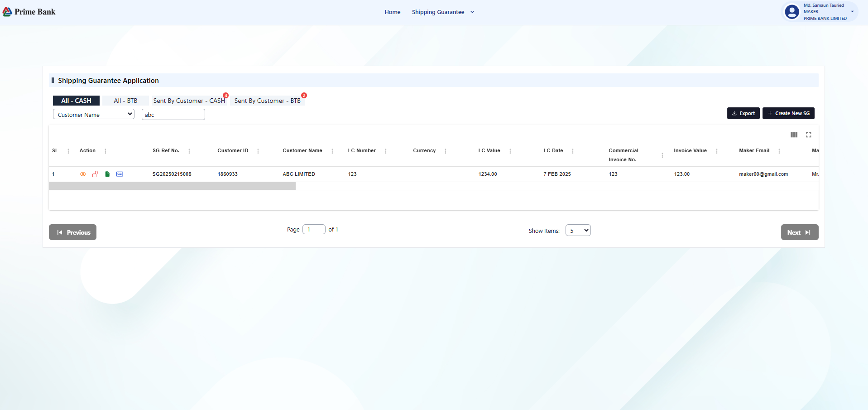Image resolution: width=868 pixels, height=410 pixels.
Task: Open LC Date column options menu
Action: click(573, 151)
